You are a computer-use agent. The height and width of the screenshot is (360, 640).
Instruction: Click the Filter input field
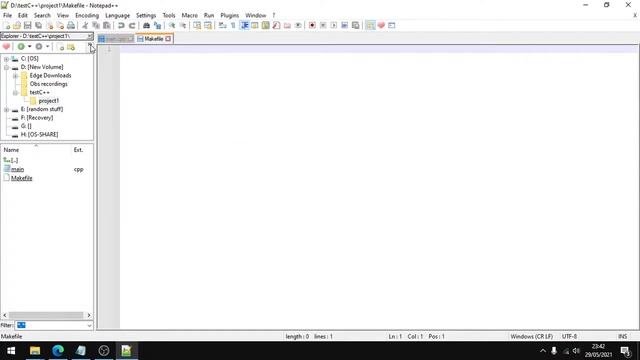[51, 325]
